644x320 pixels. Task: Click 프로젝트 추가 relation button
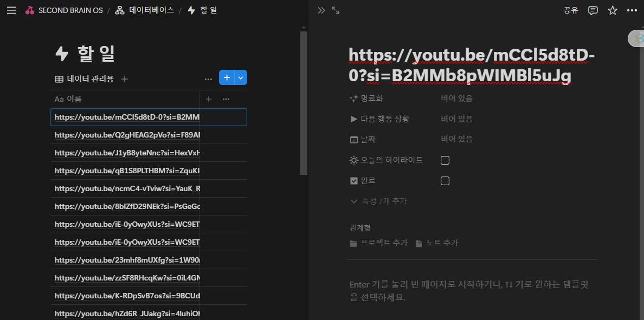pyautogui.click(x=379, y=243)
